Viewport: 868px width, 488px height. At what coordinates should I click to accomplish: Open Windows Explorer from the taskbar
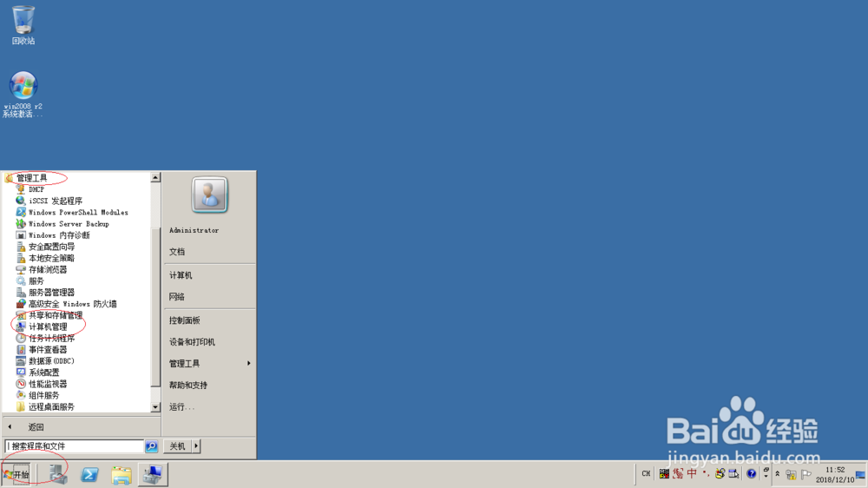pos(121,475)
